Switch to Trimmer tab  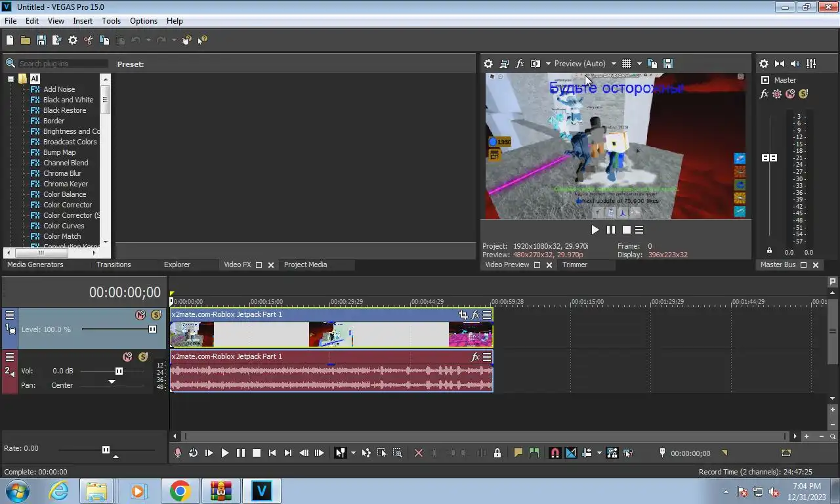coord(575,264)
